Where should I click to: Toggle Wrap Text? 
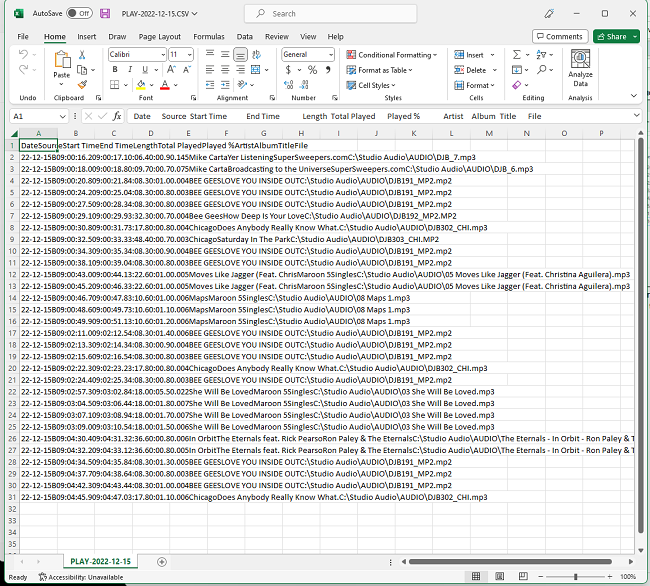256,54
